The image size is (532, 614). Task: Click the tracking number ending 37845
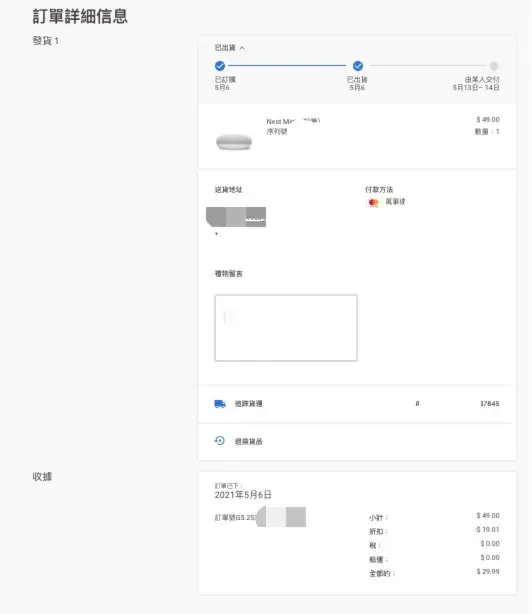490,404
